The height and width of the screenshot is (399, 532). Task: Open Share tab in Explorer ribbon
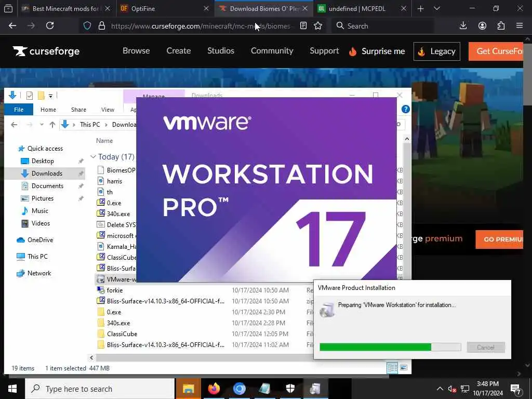tap(78, 110)
